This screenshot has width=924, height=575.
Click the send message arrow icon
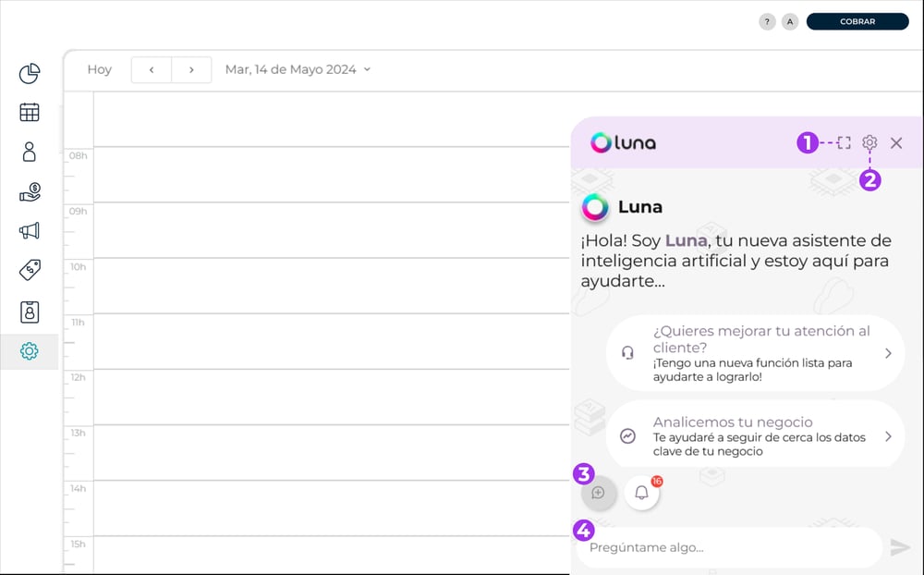900,547
